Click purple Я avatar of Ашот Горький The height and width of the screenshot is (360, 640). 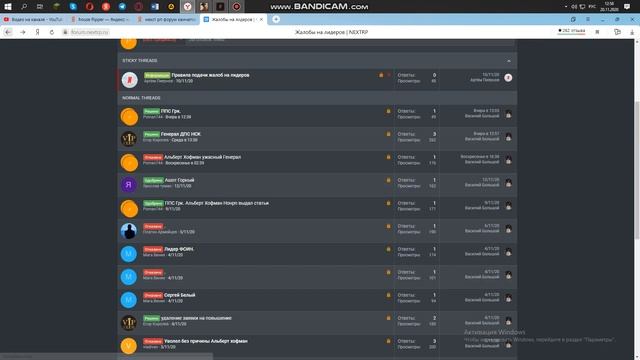click(129, 185)
